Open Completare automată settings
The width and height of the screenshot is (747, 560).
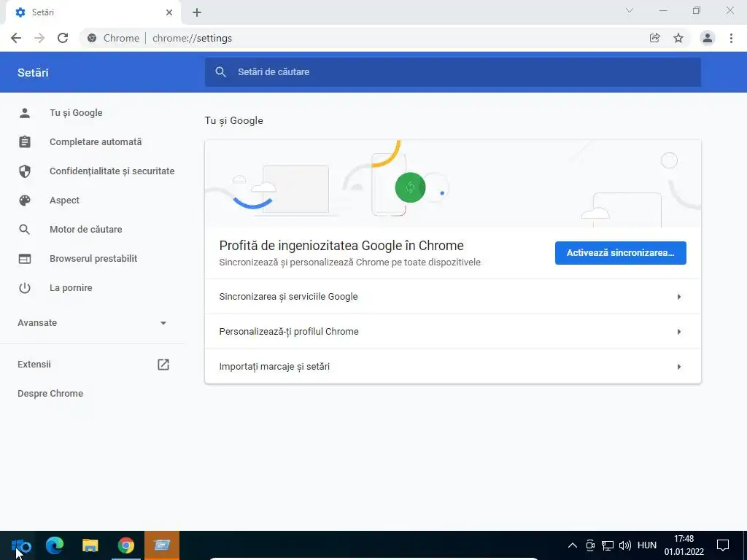click(96, 142)
